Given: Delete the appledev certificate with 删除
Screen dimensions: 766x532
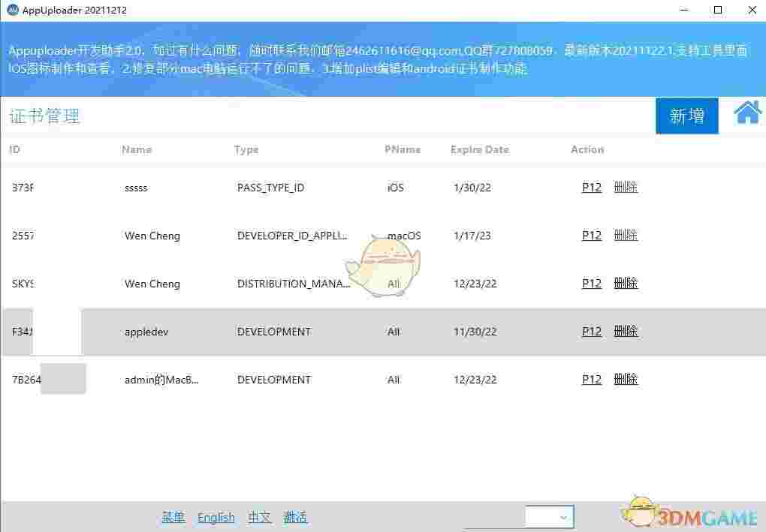Looking at the screenshot, I should [626, 331].
